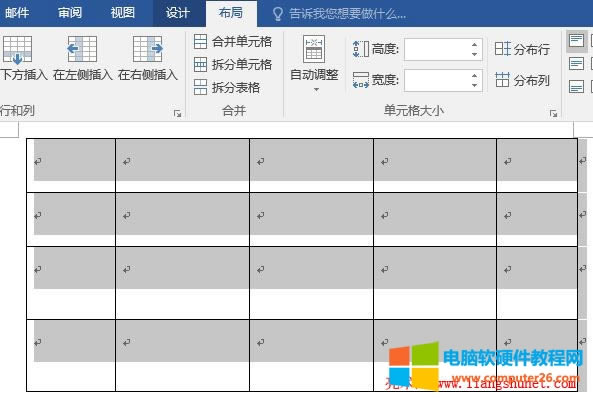Screen dimensions: 593x398
Task: Click the second cell of third table row
Action: [x=182, y=283]
